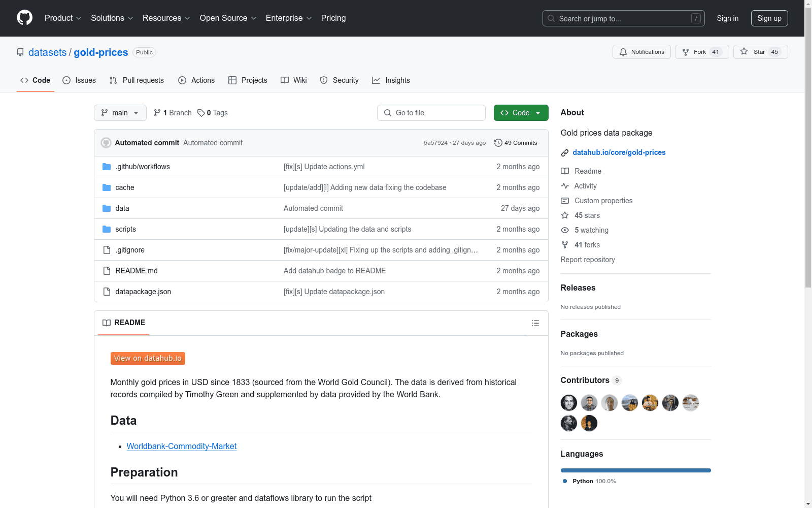Open the Packages section heading
The height and width of the screenshot is (508, 812).
point(579,334)
